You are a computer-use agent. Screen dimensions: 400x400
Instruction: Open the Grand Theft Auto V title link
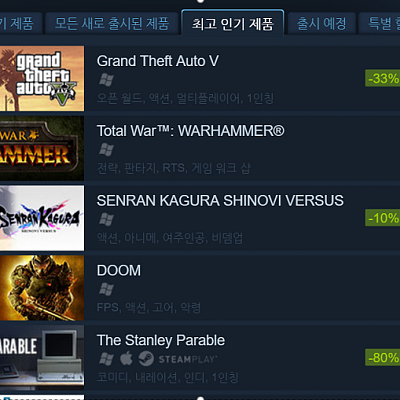click(158, 61)
